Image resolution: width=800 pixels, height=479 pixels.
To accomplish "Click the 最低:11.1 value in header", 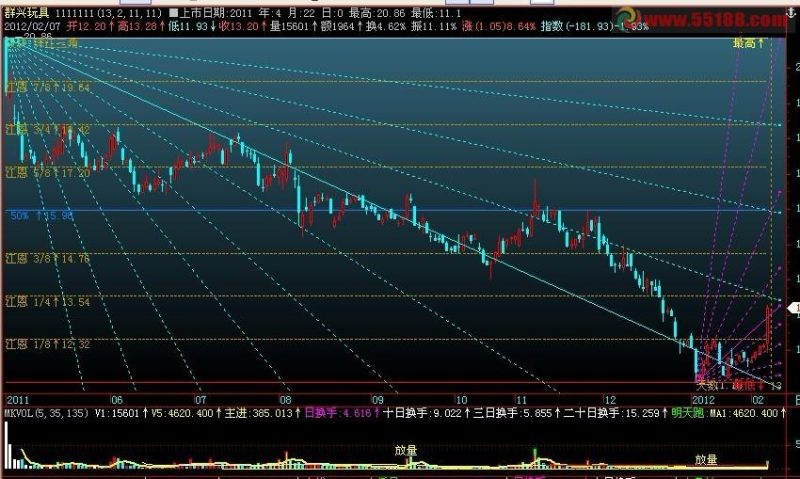I will [436, 13].
